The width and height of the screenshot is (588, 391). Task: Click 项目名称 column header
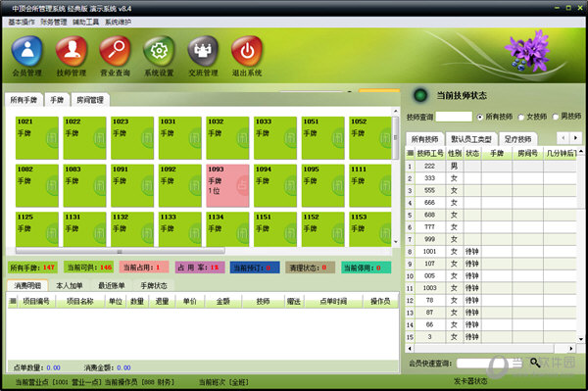pos(80,301)
